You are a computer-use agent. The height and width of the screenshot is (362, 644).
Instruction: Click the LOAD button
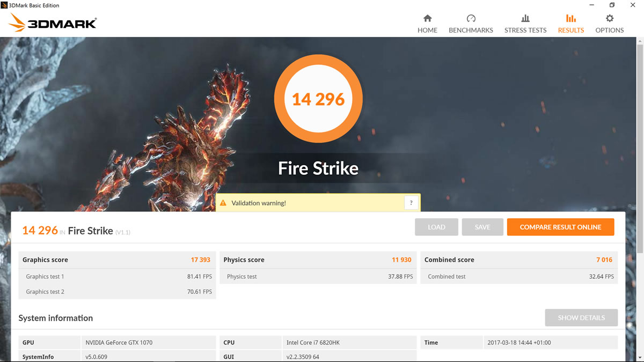[x=436, y=227]
